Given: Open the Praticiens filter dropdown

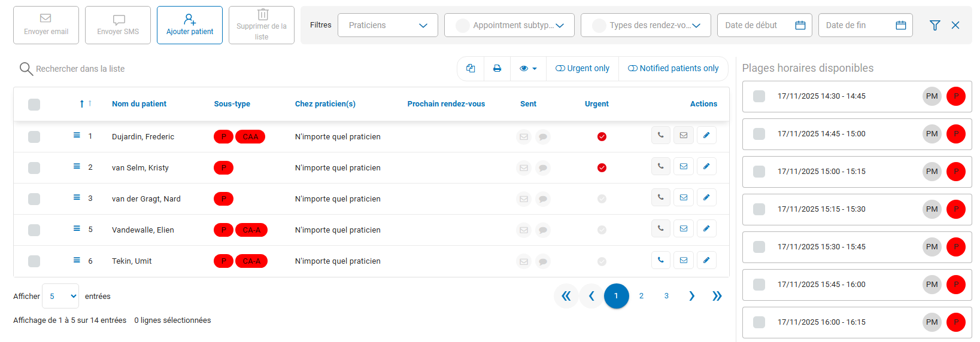Looking at the screenshot, I should 387,25.
